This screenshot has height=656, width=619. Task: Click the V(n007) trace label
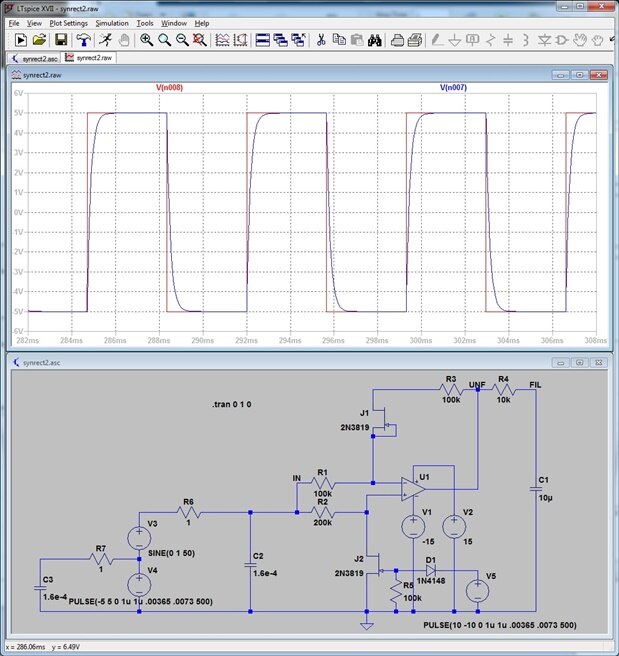pyautogui.click(x=454, y=88)
